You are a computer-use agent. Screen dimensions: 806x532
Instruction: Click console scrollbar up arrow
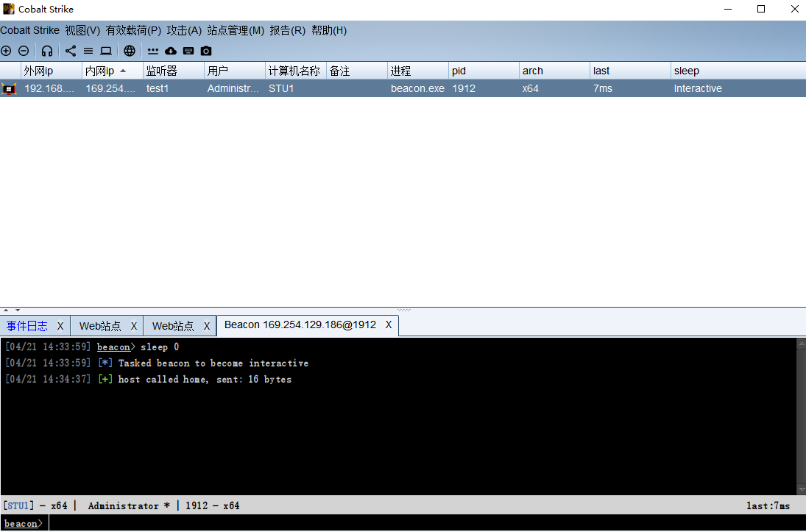[x=801, y=344]
